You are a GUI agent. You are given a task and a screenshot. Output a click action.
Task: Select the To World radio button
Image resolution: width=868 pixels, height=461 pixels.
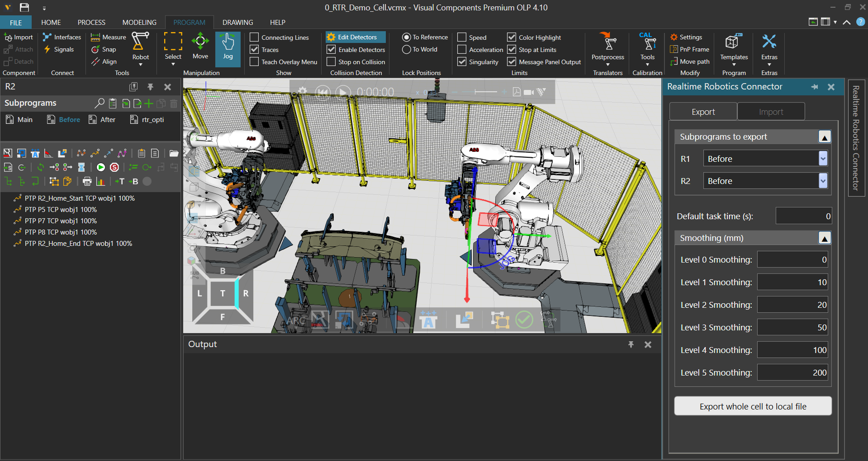407,49
